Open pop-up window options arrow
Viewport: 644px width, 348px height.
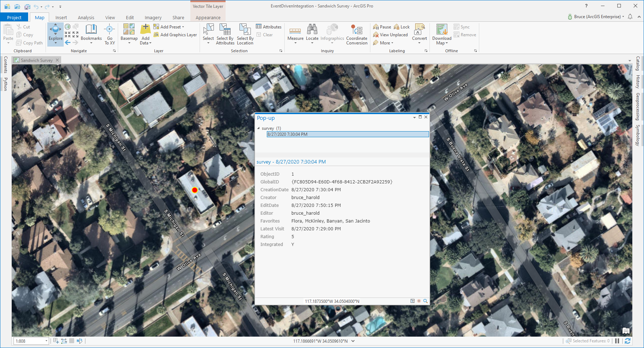415,117
